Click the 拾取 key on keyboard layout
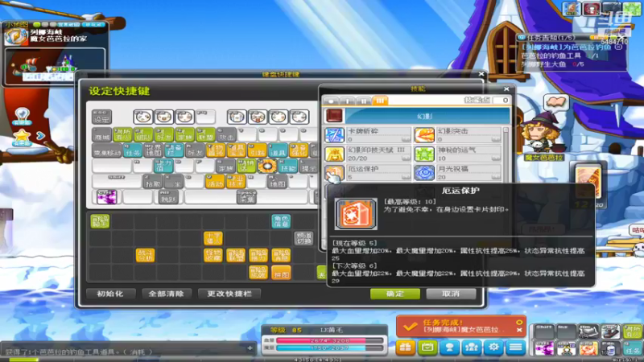The height and width of the screenshot is (362, 644). tap(152, 182)
